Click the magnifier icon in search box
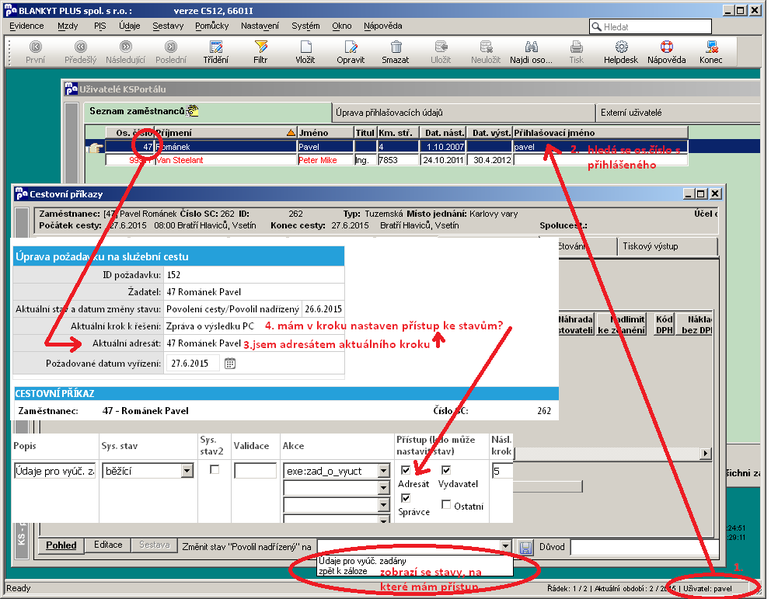 click(x=596, y=27)
